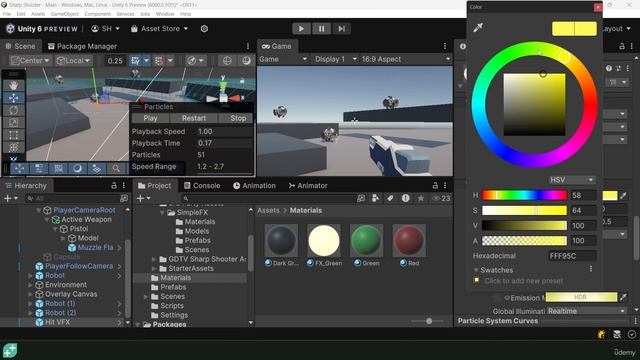Open the 16:9 Aspect dropdown

(x=405, y=59)
